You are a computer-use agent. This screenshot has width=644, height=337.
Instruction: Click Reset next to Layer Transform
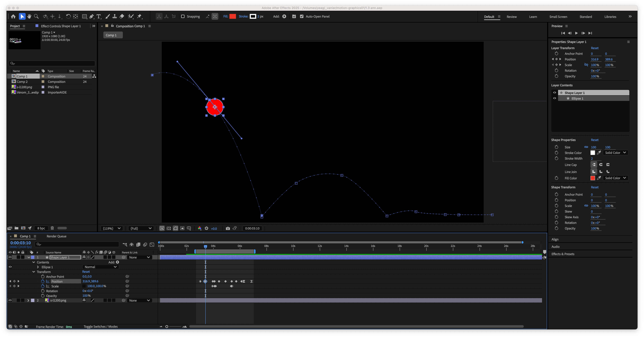(595, 48)
